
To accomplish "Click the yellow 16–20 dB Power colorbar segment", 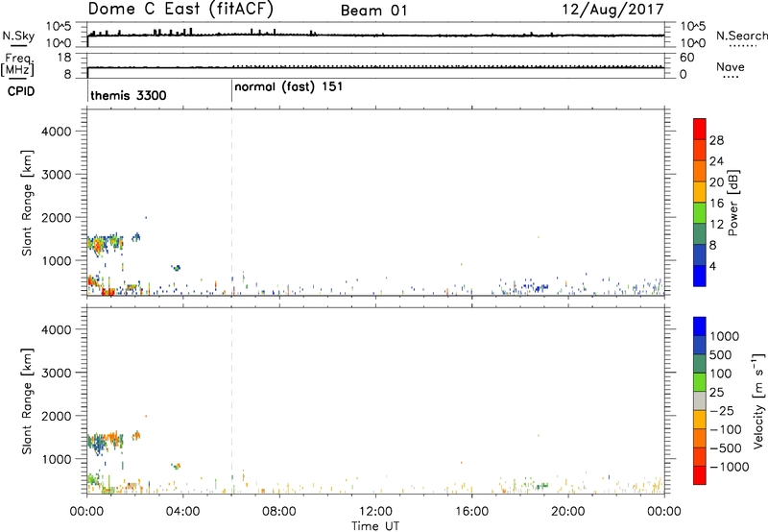I will tap(700, 192).
